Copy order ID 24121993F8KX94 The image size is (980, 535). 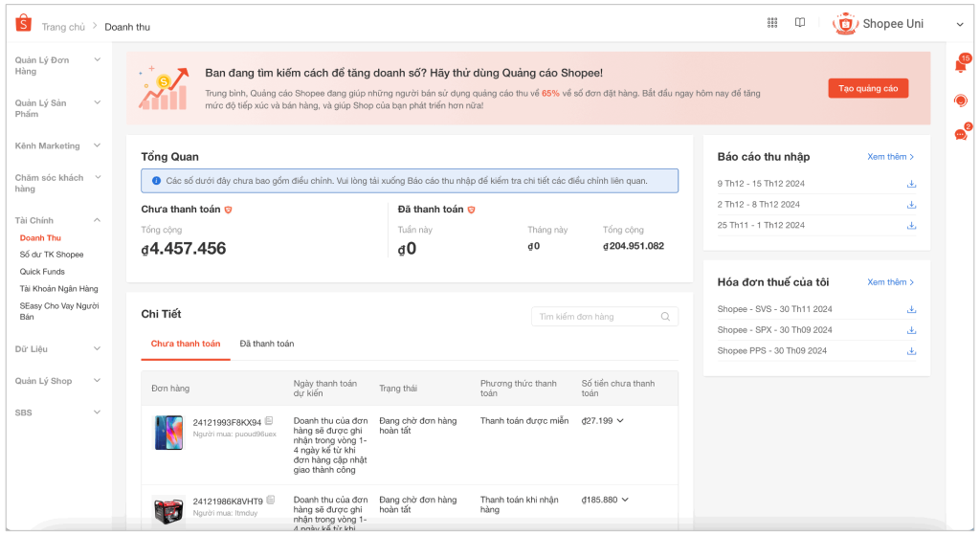(270, 421)
